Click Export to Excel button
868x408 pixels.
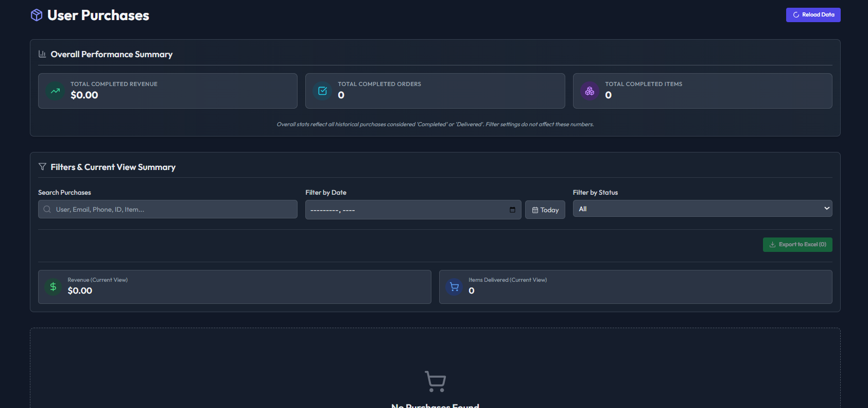click(x=797, y=245)
